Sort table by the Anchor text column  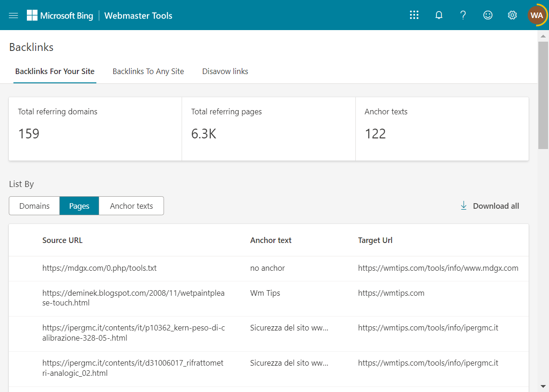pyautogui.click(x=271, y=240)
